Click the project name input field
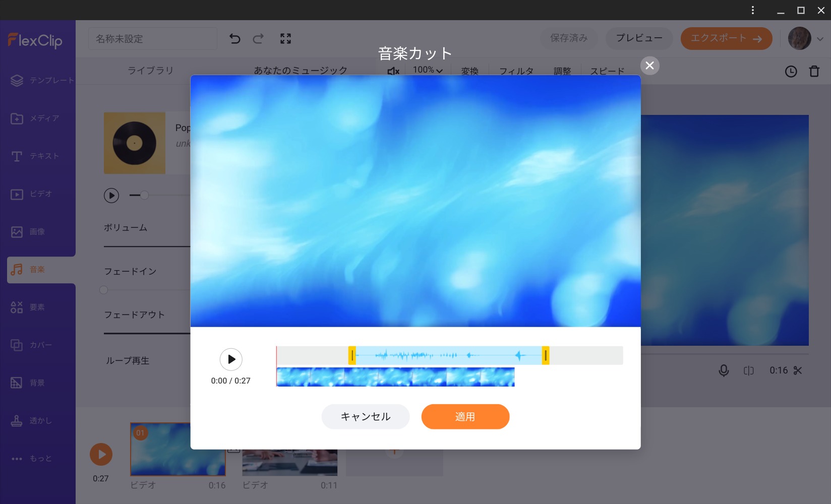 [x=152, y=39]
